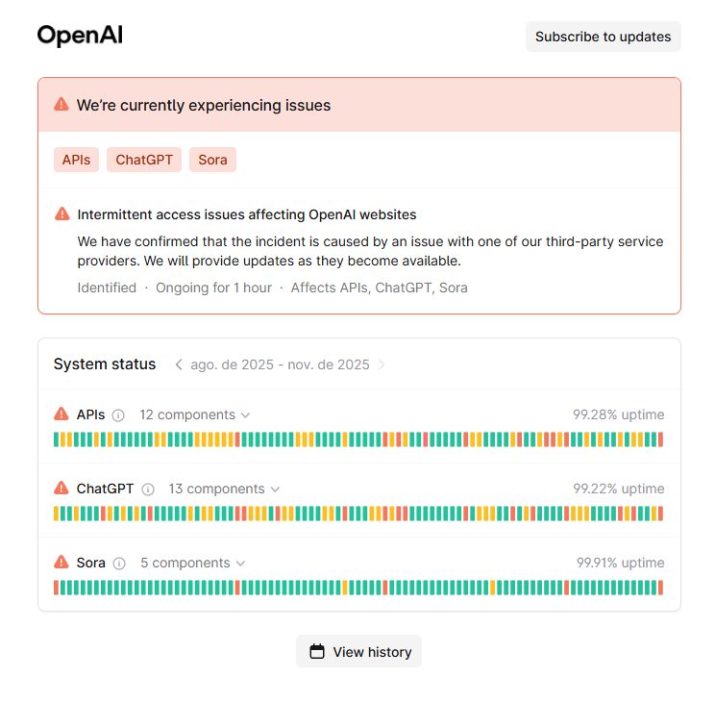Click the info icon next to APIs
Screen dimensions: 715x728
pos(118,415)
